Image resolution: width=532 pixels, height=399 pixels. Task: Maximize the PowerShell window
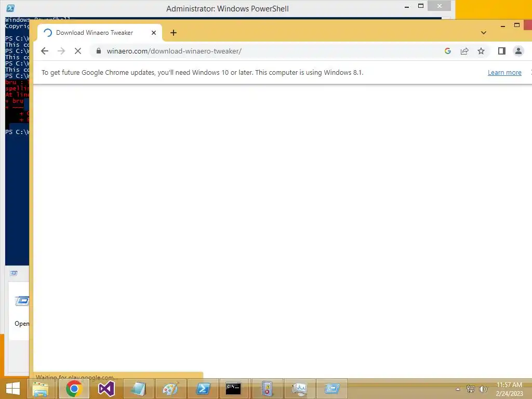pos(421,6)
